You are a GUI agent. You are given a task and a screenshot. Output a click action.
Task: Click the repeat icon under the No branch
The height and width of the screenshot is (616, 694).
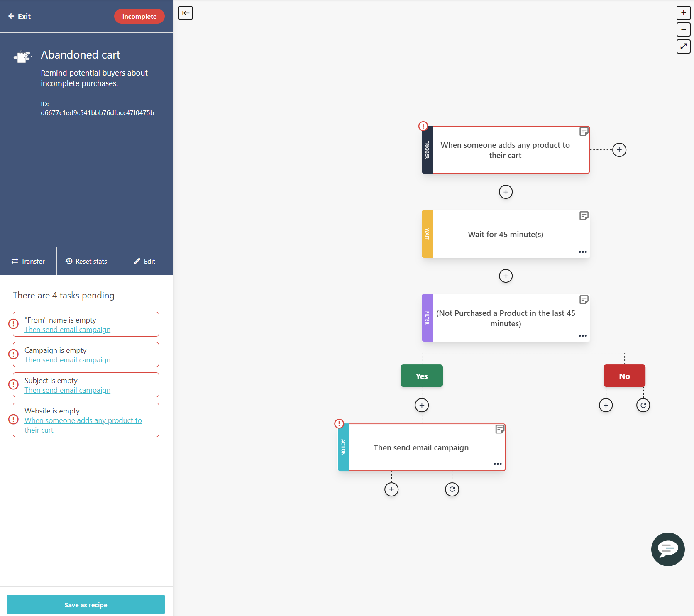pyautogui.click(x=643, y=405)
